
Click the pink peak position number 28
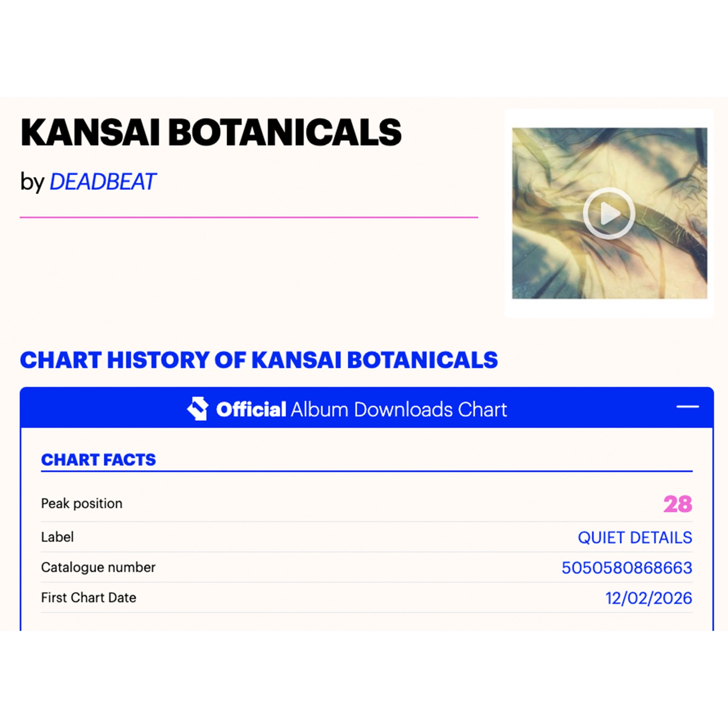pos(677,504)
